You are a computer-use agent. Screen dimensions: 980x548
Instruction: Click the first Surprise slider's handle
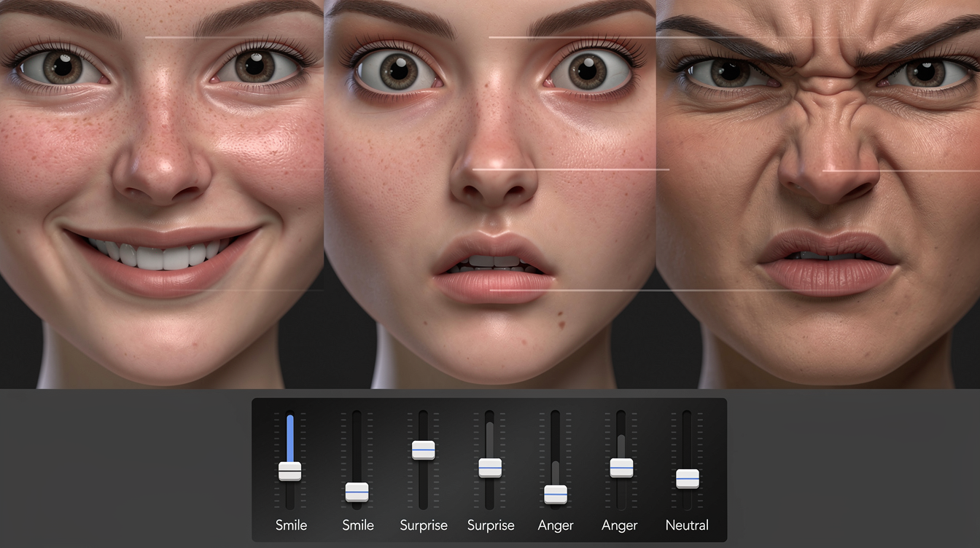(x=423, y=450)
